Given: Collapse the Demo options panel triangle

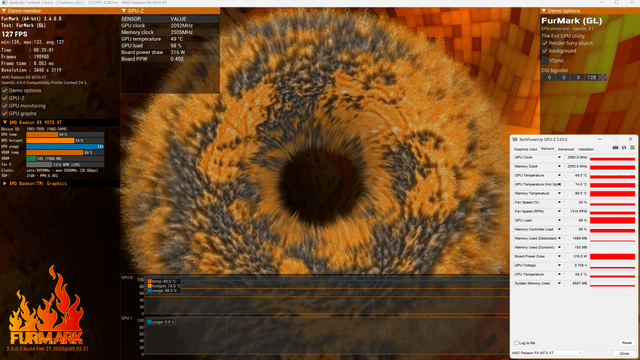Looking at the screenshot, I should coord(544,11).
